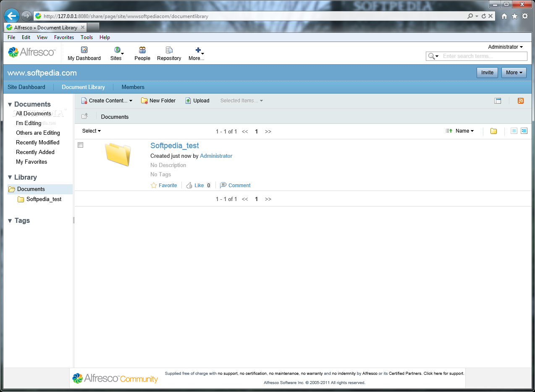
Task: Click the browser back arrow button
Action: click(12, 16)
